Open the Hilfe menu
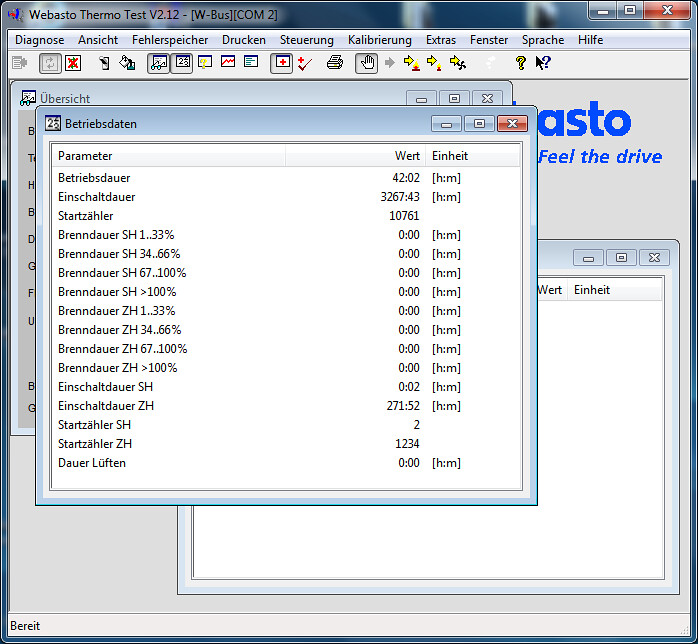The width and height of the screenshot is (698, 644). [x=591, y=40]
